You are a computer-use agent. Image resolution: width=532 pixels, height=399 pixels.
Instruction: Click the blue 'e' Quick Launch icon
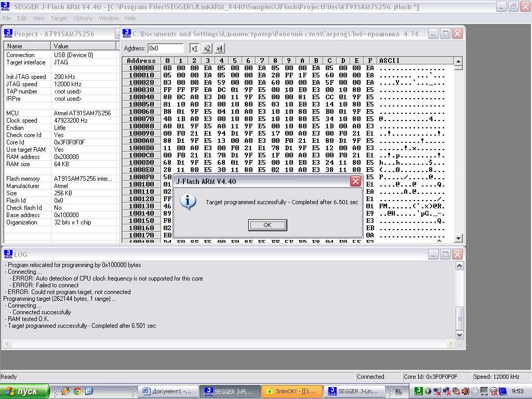click(89, 391)
